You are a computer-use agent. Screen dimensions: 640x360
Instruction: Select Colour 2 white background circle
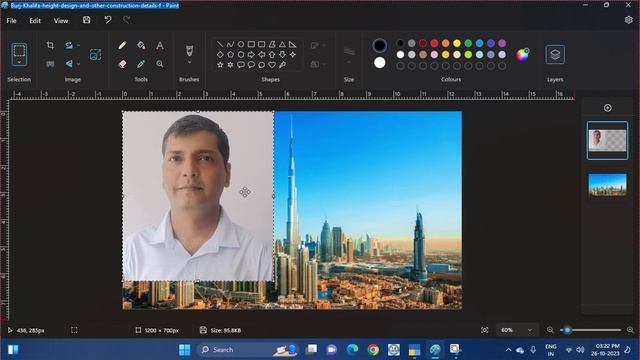(379, 62)
